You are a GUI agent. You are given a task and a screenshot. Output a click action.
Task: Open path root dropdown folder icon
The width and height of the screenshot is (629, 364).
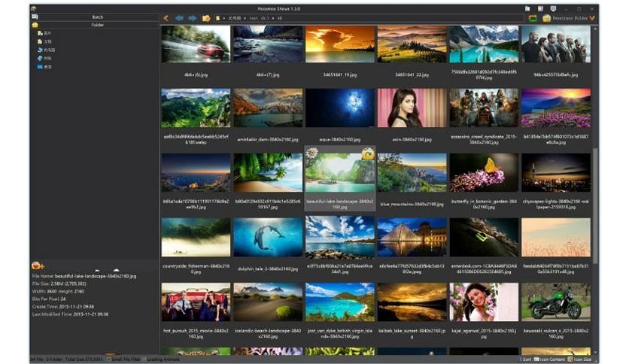point(218,18)
